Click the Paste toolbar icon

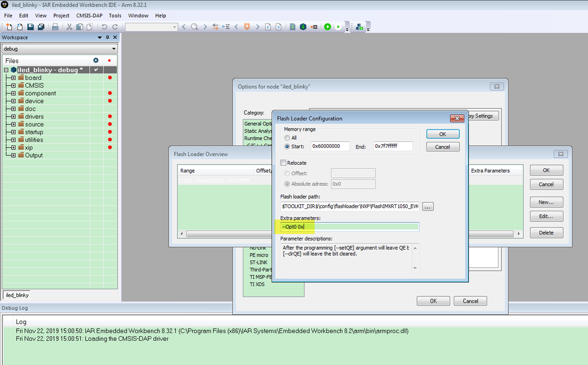[90, 26]
